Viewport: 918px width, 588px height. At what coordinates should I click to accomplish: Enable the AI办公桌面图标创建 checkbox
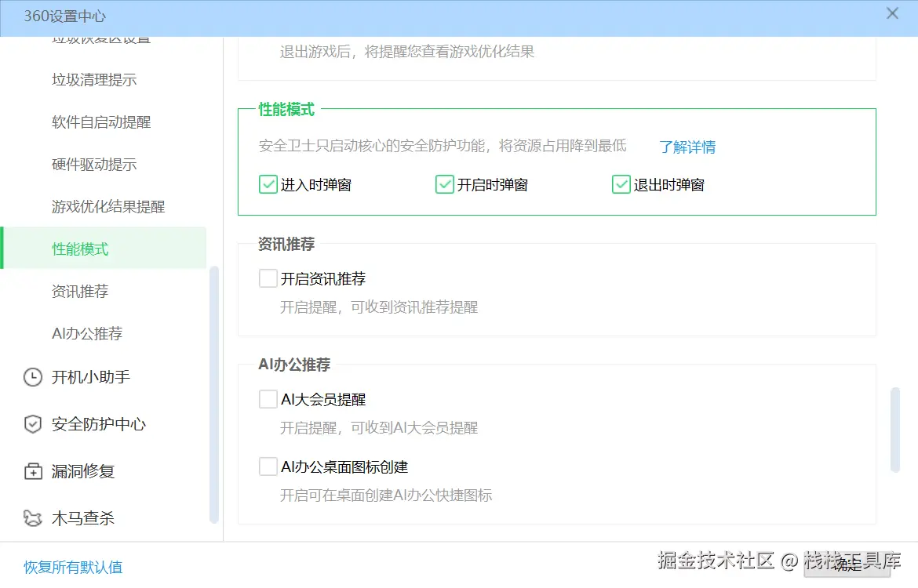(268, 467)
